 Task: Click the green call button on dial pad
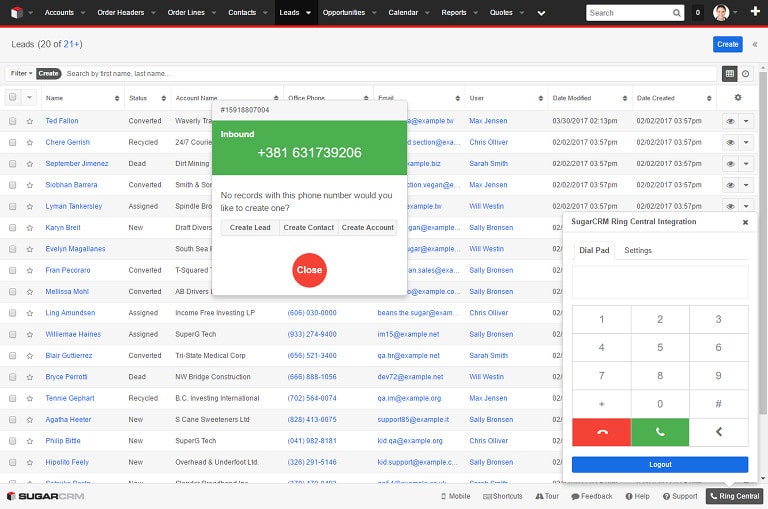pyautogui.click(x=660, y=432)
